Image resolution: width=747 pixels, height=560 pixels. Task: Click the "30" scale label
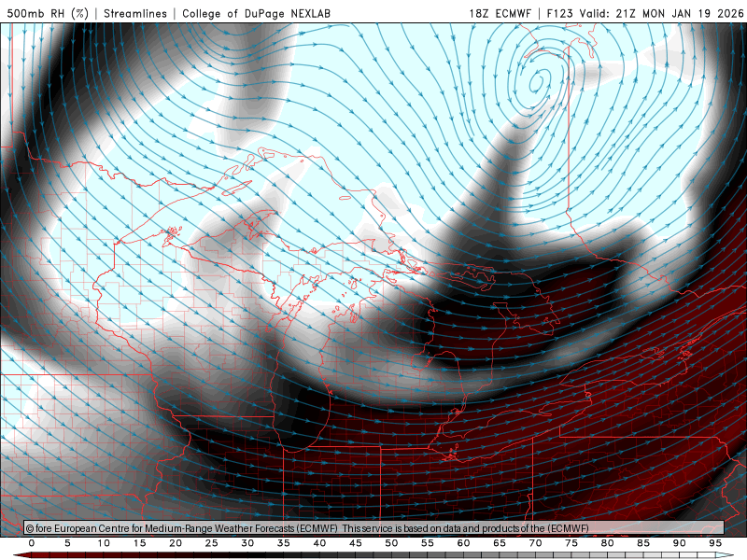247,543
